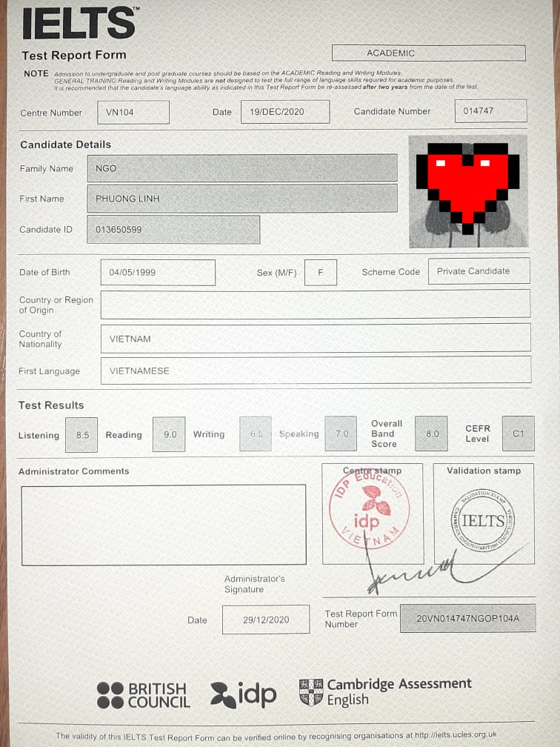Click the 'NOTE' label near the top

tap(36, 73)
